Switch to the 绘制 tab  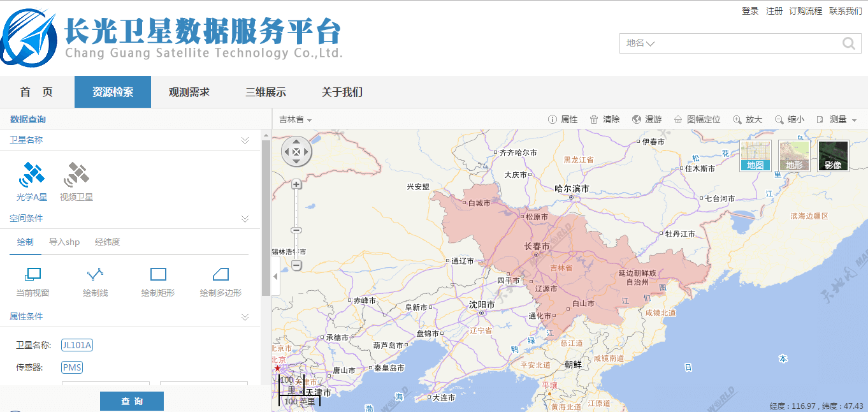(x=25, y=242)
